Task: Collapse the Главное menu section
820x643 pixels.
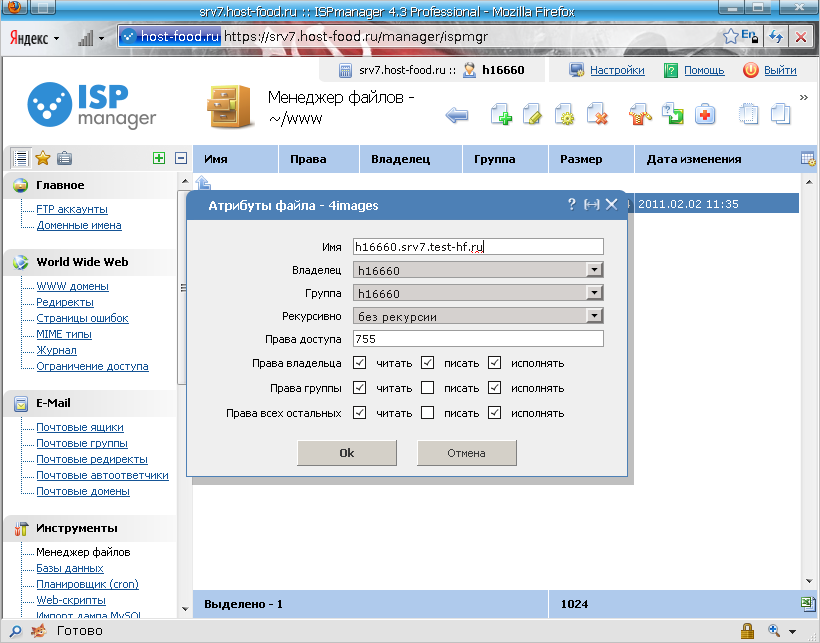Action: [x=90, y=185]
